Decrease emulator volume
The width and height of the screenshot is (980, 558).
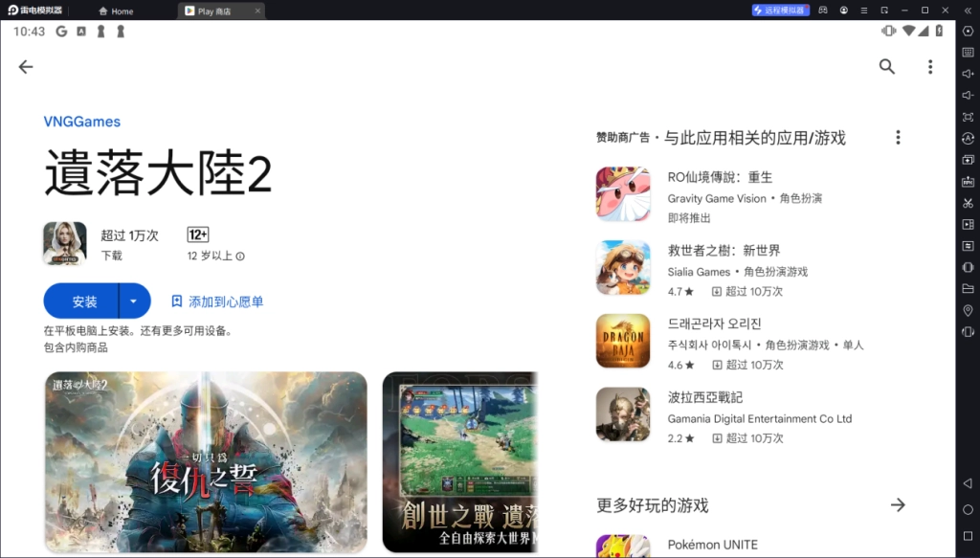tap(969, 95)
